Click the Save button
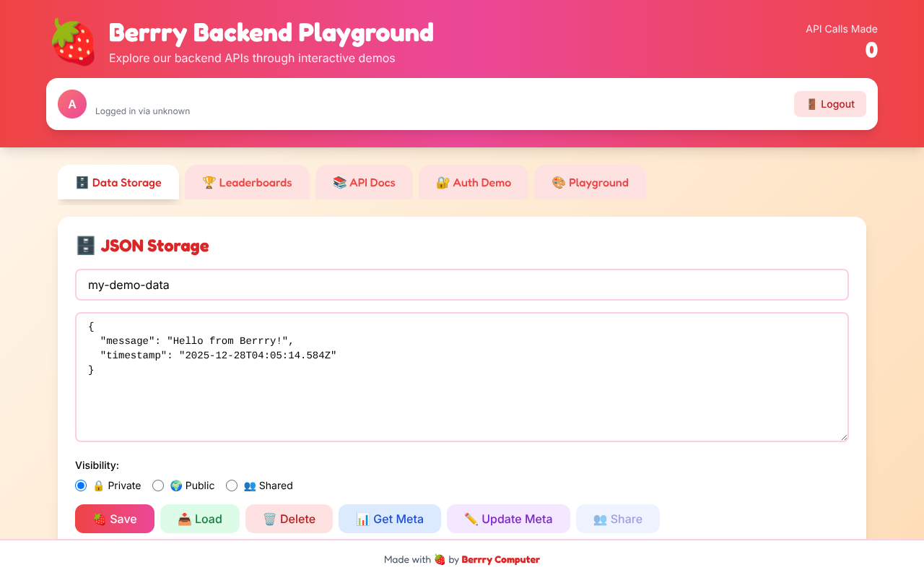 [x=114, y=519]
